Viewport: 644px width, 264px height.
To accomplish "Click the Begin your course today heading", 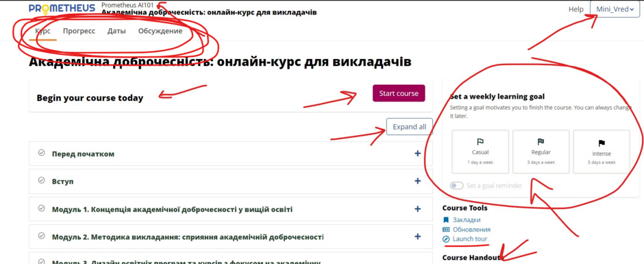I will tap(90, 98).
